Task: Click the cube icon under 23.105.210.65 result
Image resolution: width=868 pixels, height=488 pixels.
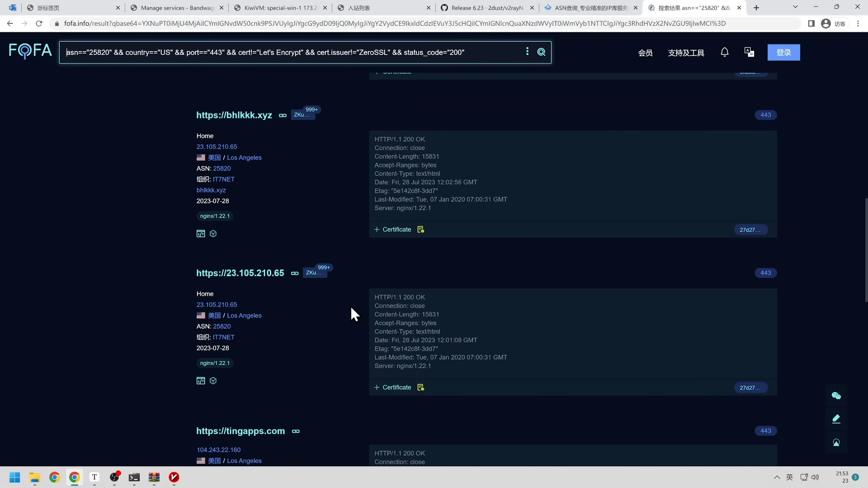Action: pyautogui.click(x=213, y=381)
